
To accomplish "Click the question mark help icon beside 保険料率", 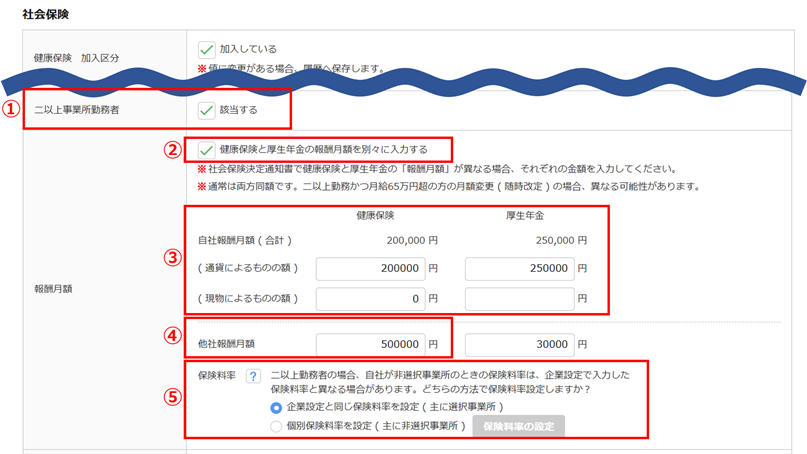I will click(254, 376).
